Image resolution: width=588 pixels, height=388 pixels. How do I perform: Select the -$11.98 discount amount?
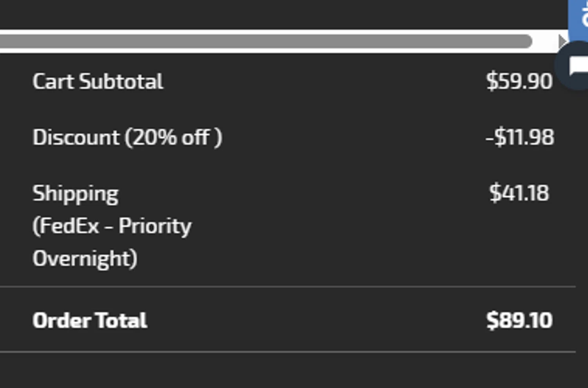pyautogui.click(x=519, y=137)
